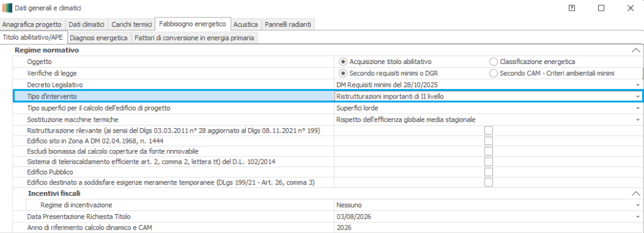Choose Classificazione energetica radio option

pos(493,62)
